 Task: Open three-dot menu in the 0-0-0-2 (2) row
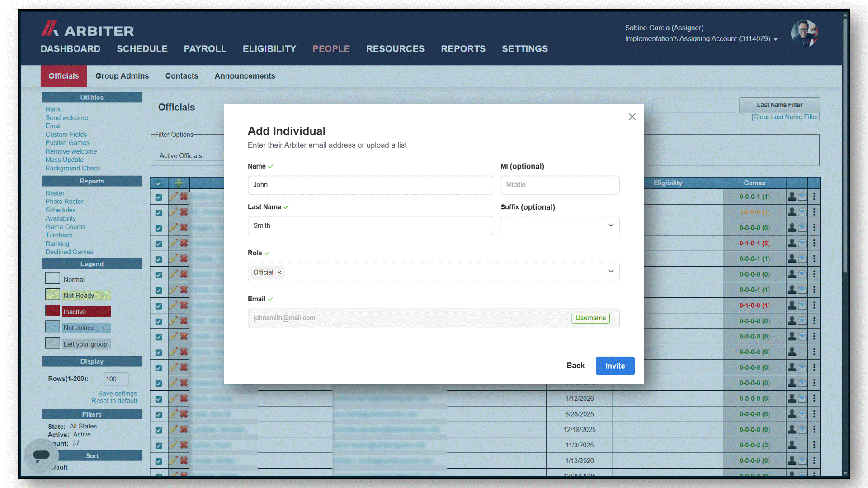point(814,445)
